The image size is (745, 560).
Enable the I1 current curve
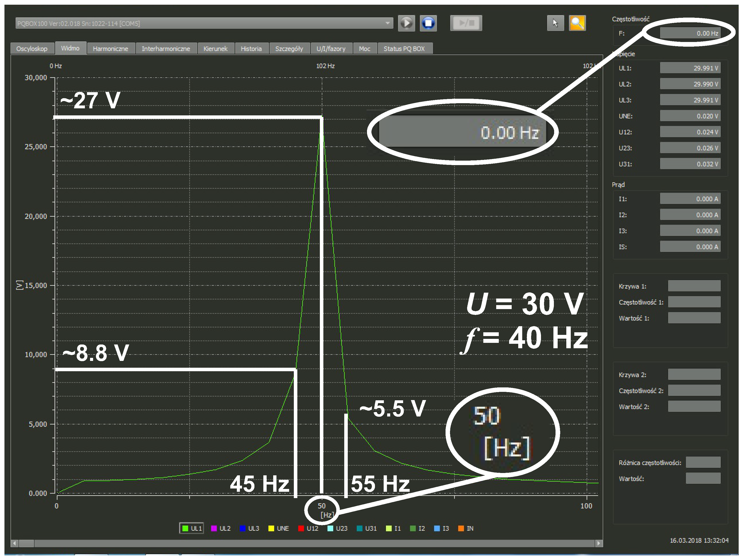point(393,528)
